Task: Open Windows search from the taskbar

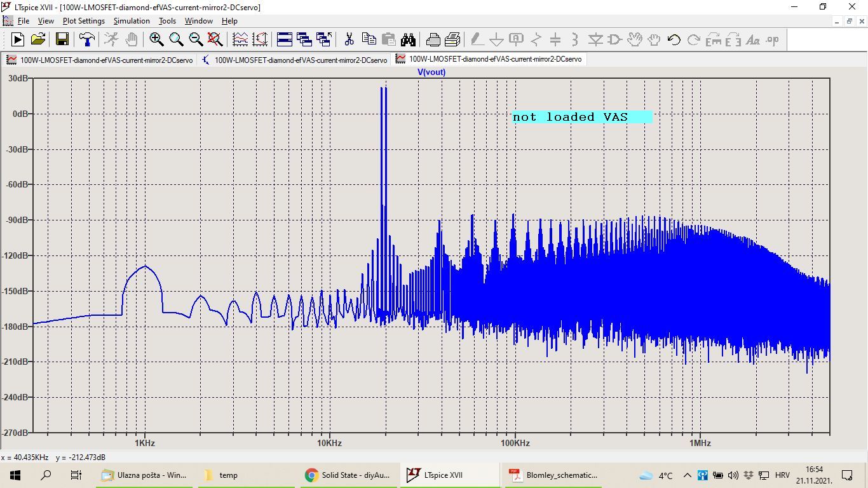Action: click(46, 475)
